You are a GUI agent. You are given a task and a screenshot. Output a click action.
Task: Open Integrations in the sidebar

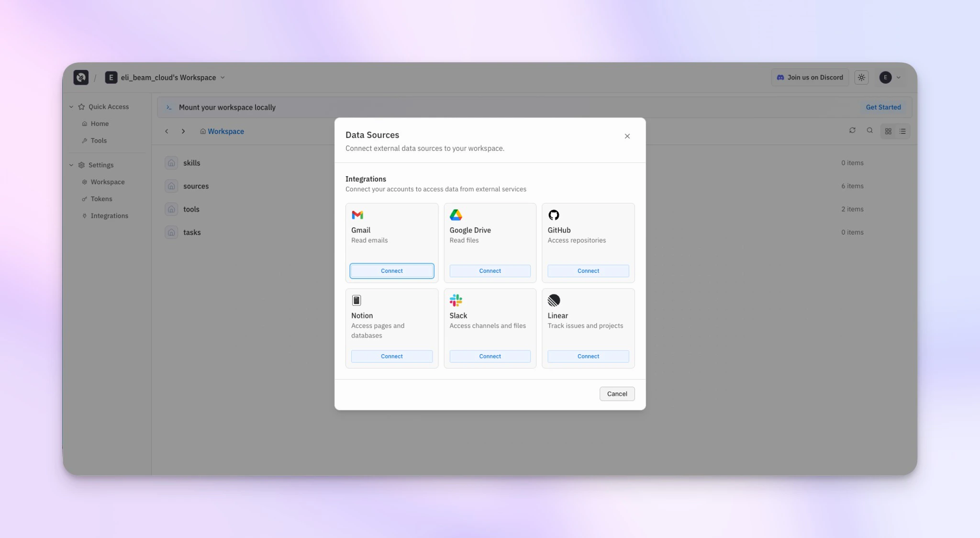pyautogui.click(x=109, y=216)
